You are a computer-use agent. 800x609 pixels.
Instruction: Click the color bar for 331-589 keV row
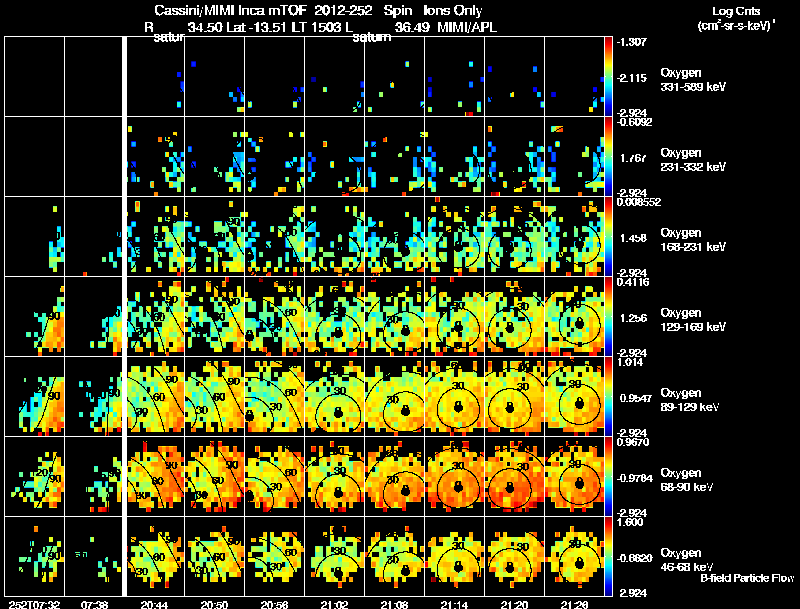pyautogui.click(x=608, y=77)
